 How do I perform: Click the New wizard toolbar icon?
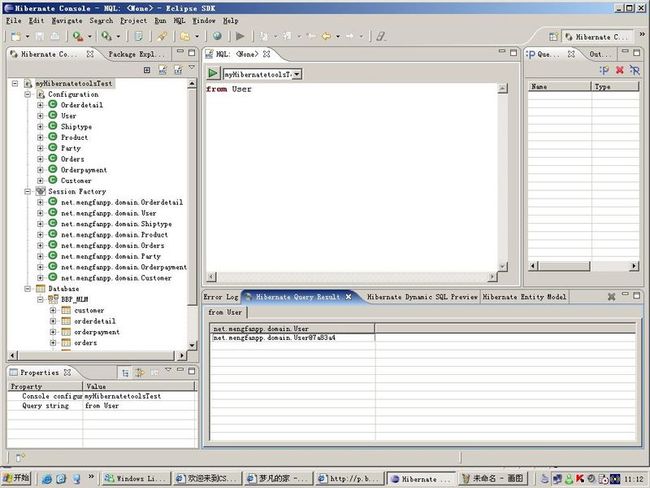[x=16, y=36]
